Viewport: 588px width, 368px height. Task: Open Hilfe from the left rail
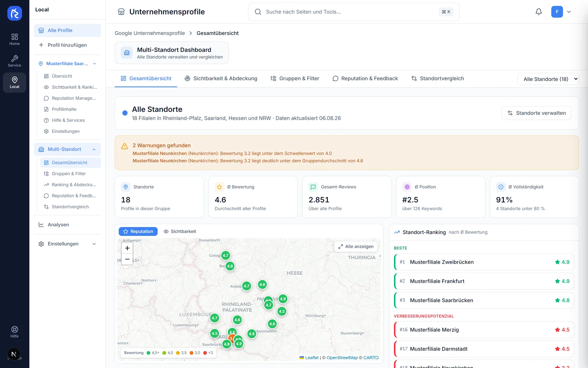point(14,332)
